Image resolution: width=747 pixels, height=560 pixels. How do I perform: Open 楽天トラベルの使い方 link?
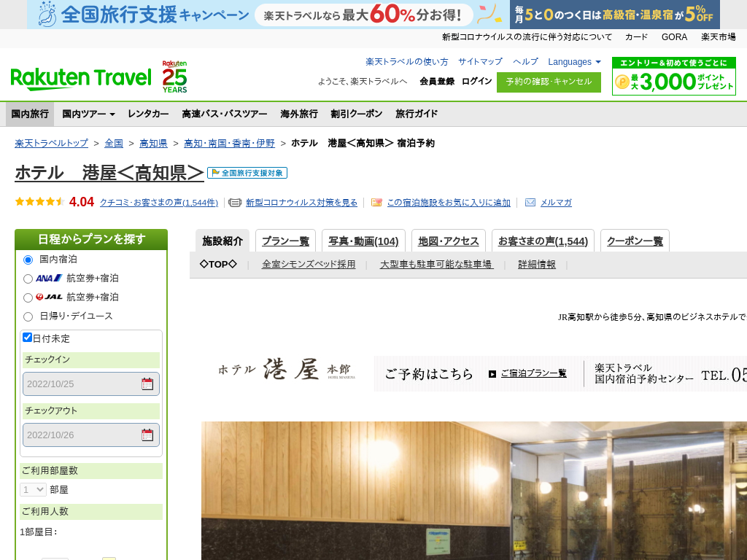pyautogui.click(x=407, y=62)
